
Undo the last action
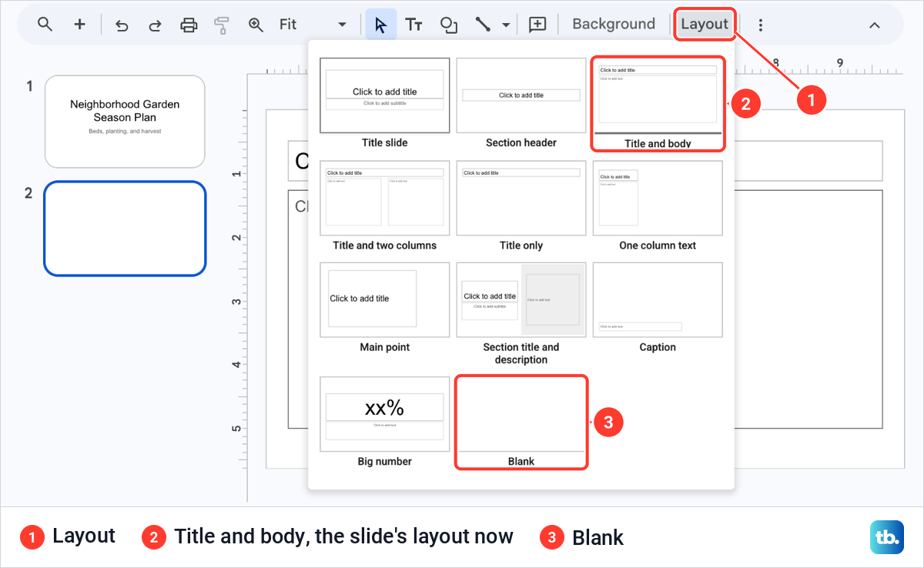pos(122,25)
